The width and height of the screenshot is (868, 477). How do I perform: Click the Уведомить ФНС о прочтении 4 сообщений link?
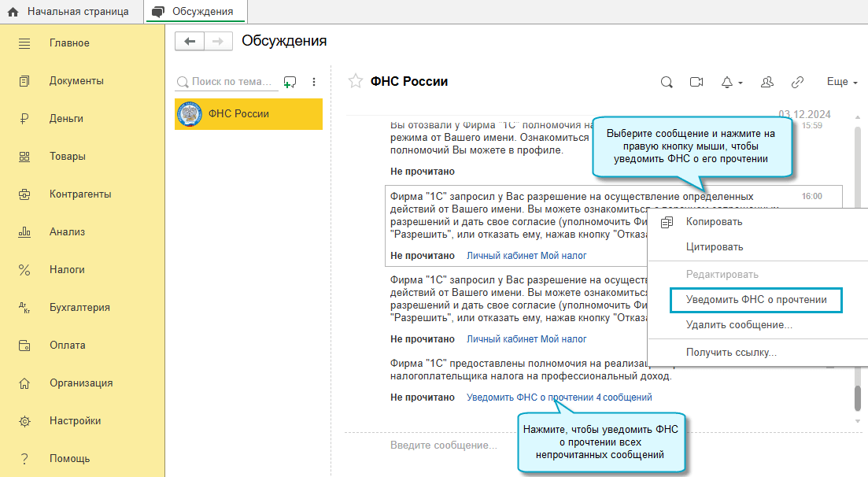tap(559, 397)
